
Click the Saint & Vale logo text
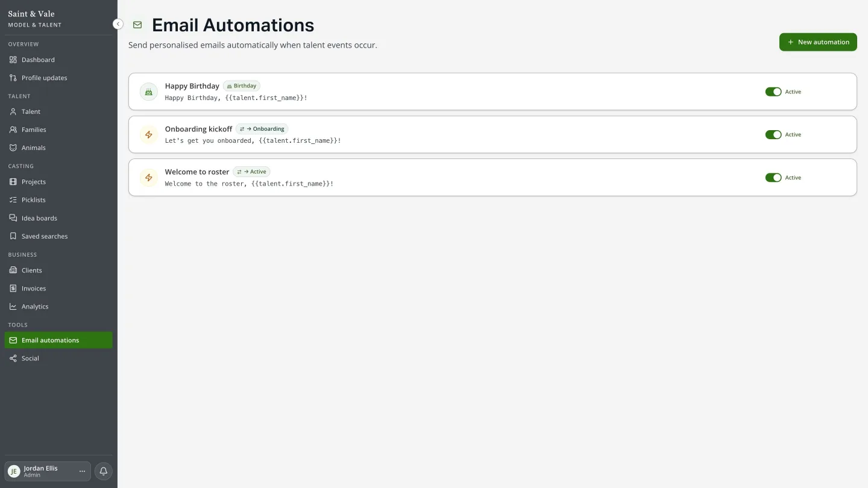(31, 14)
